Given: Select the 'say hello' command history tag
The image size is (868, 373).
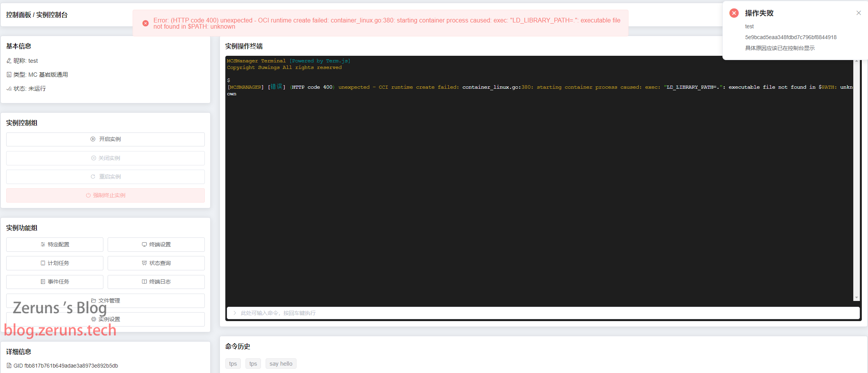Looking at the screenshot, I should click(x=281, y=364).
